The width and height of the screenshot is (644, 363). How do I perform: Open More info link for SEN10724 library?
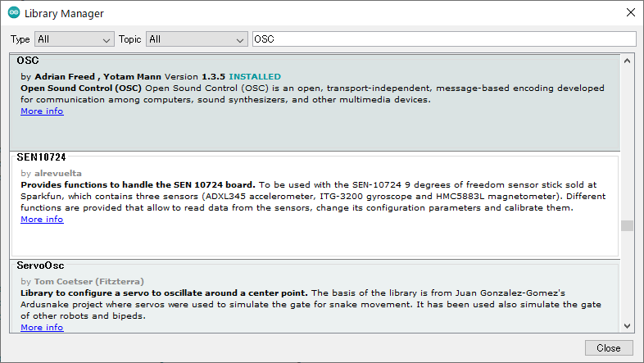coord(42,220)
